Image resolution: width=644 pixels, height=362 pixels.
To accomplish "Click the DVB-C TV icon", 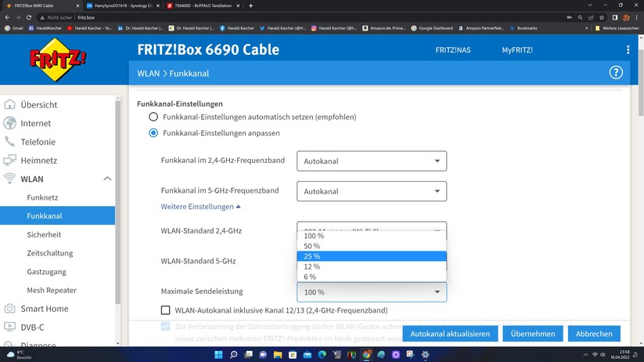I will pyautogui.click(x=9, y=327).
